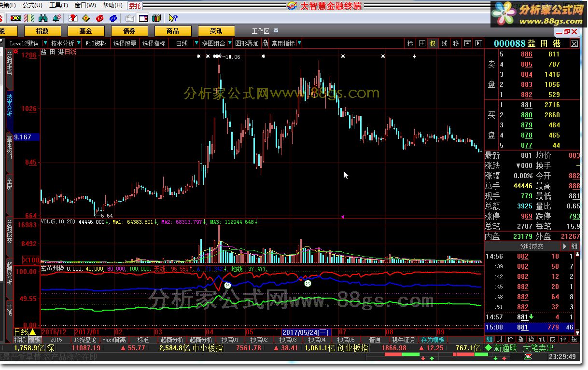
Task: Toggle the panel layout window icon
Action: coord(143,18)
